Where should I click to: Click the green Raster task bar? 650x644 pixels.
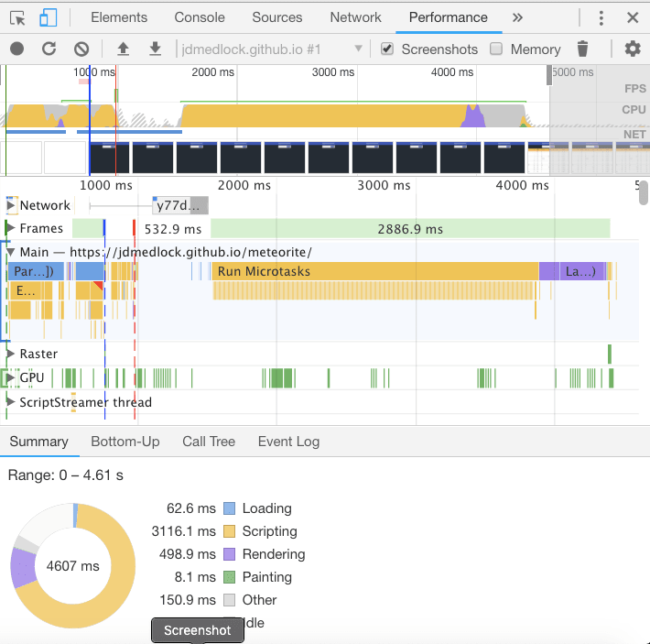(610, 355)
